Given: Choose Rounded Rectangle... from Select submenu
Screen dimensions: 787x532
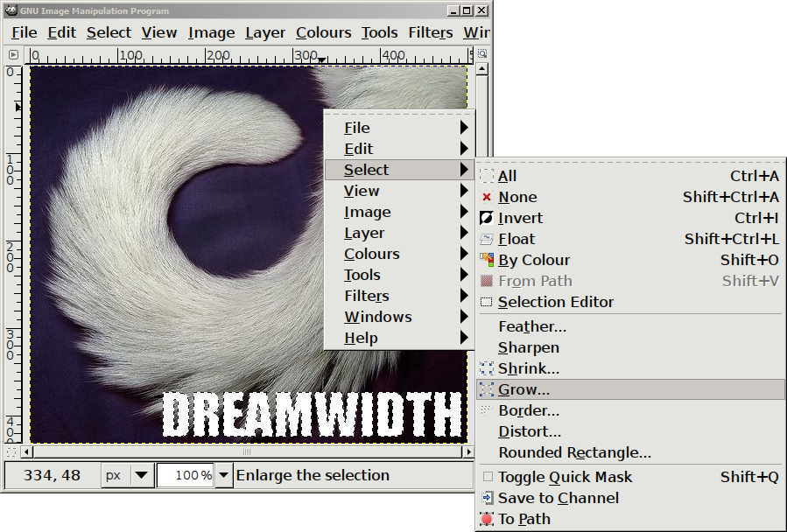Looking at the screenshot, I should 630,452.
